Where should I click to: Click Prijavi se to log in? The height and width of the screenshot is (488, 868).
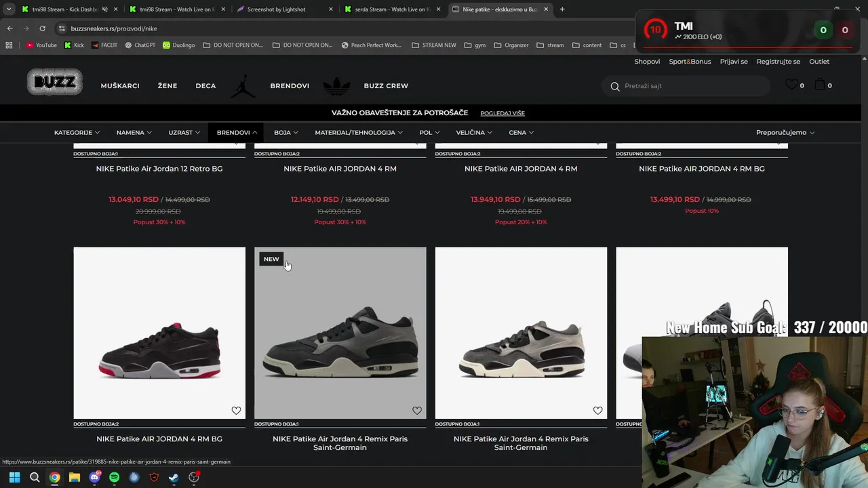pyautogui.click(x=734, y=61)
